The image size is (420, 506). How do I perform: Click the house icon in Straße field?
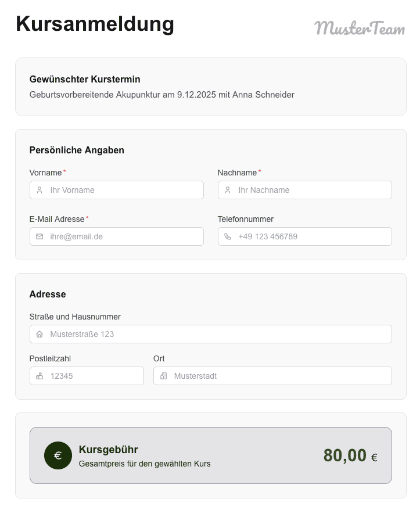point(40,334)
